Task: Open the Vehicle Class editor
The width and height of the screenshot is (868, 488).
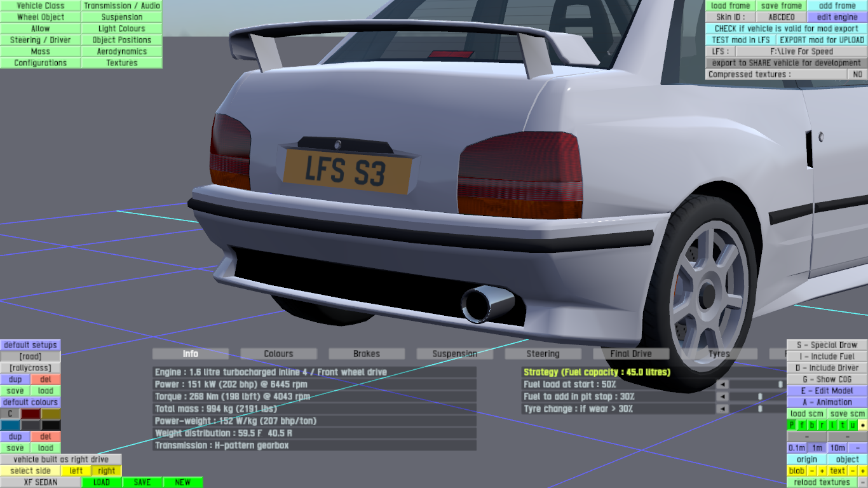Action: [41, 6]
